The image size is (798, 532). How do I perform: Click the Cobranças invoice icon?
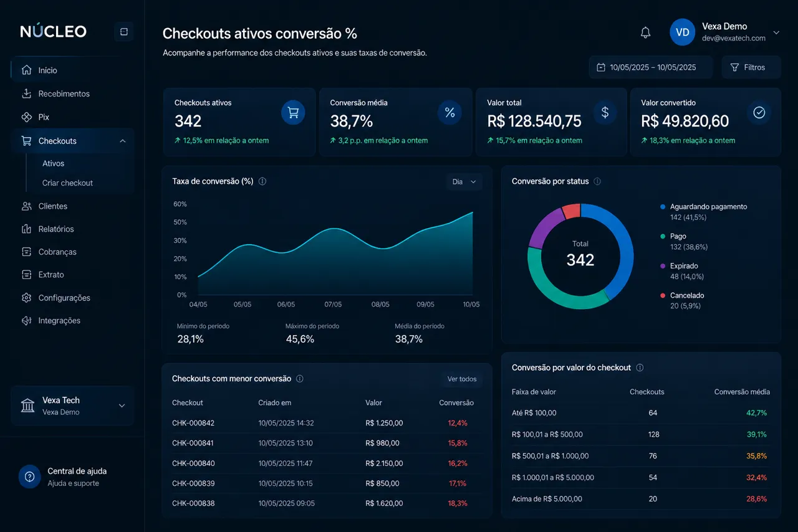(x=26, y=252)
